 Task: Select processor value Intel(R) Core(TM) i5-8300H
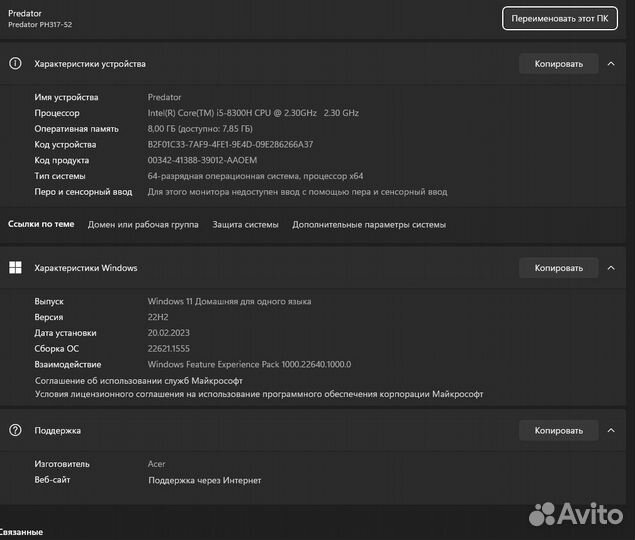[253, 113]
